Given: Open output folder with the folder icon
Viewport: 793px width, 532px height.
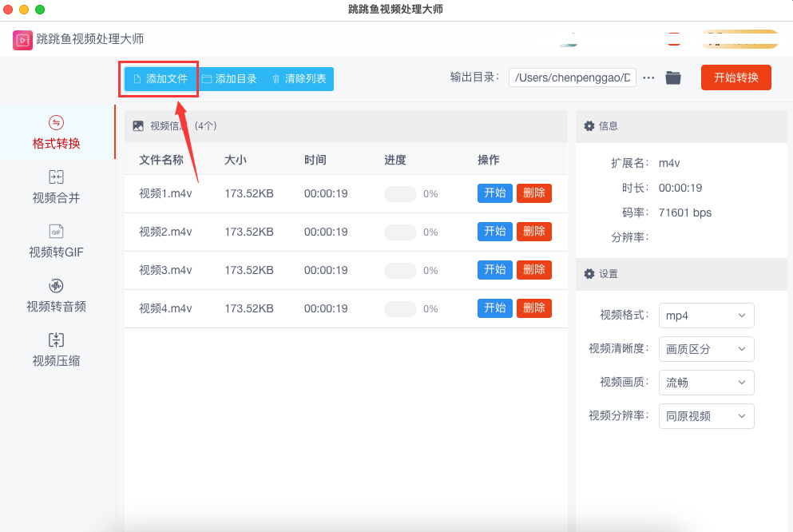Looking at the screenshot, I should coord(673,77).
